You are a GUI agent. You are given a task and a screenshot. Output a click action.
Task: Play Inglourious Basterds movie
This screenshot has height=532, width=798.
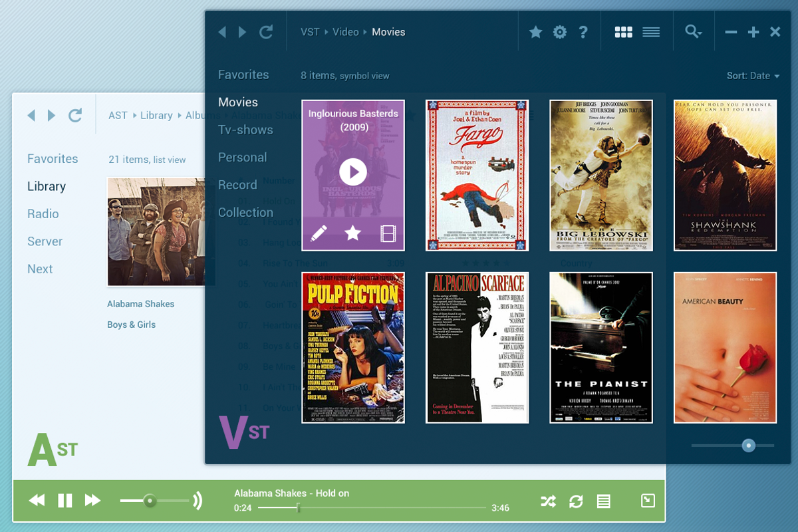353,172
